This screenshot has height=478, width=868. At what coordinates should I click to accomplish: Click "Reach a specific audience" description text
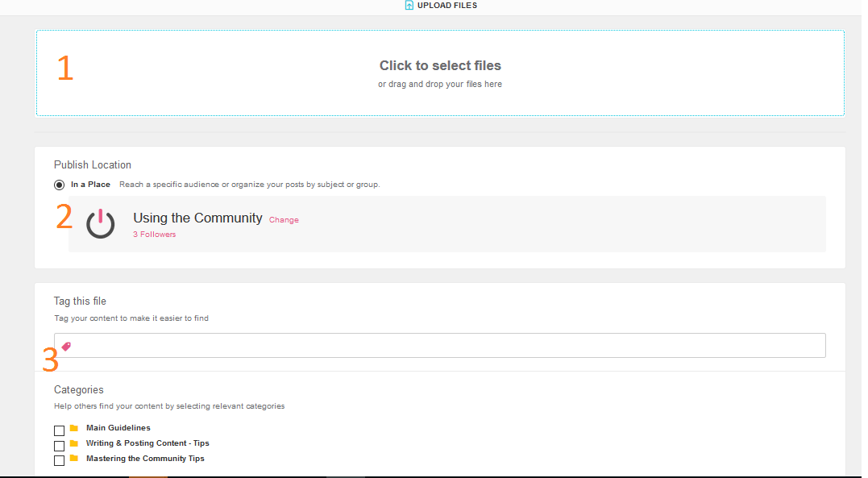click(250, 185)
